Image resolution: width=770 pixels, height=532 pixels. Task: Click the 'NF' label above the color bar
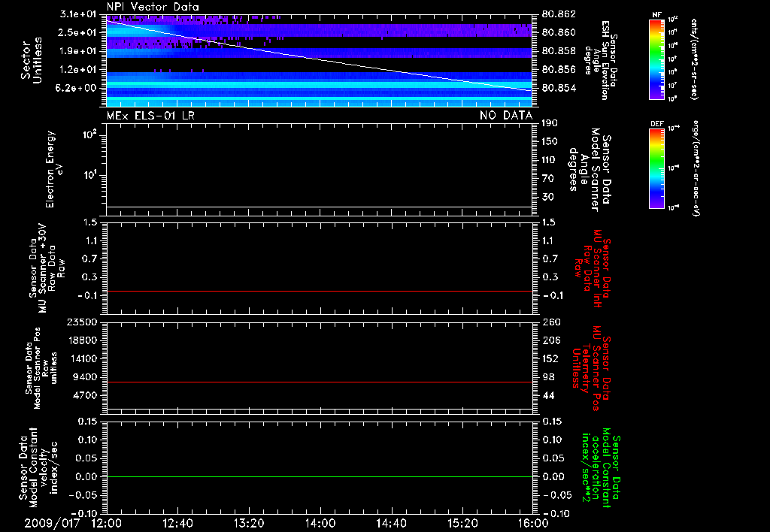tap(656, 15)
